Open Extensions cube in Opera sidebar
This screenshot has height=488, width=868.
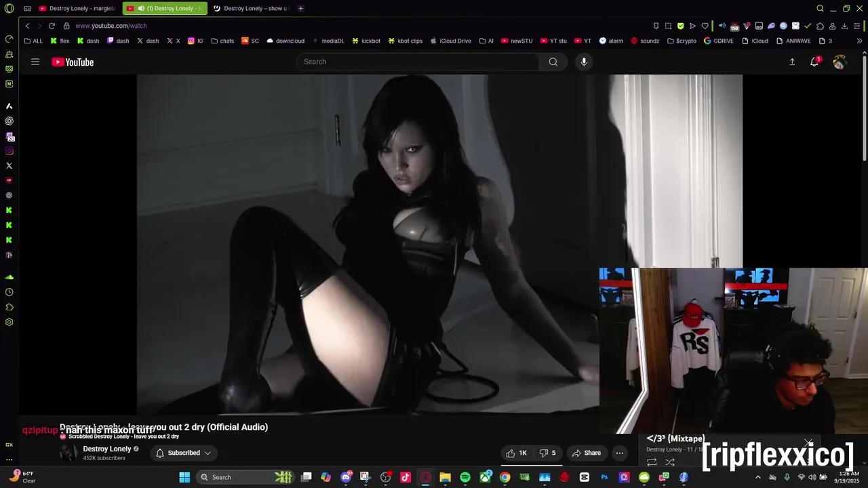9,307
